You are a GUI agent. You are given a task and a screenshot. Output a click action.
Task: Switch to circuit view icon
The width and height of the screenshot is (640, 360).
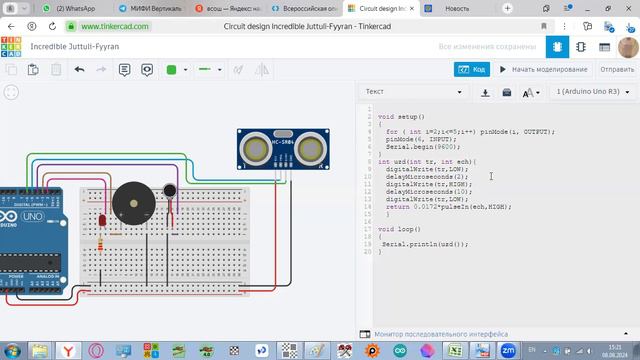point(557,47)
